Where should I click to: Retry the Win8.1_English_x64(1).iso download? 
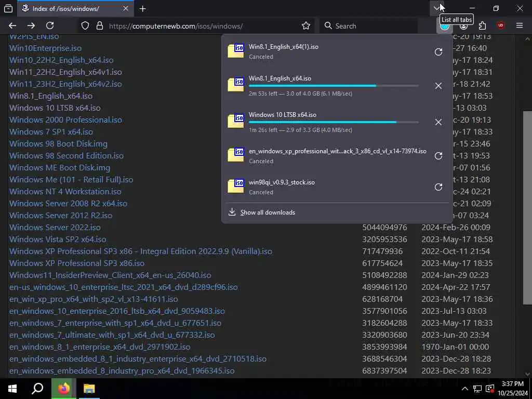[x=438, y=52]
